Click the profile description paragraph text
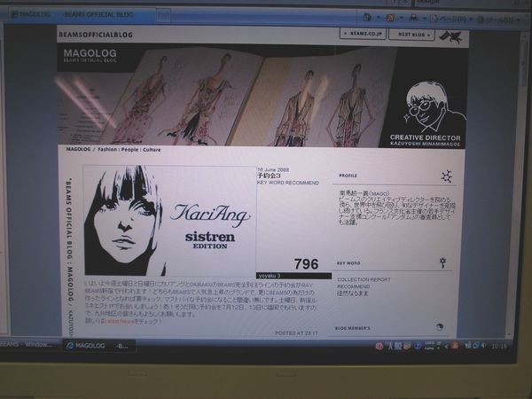The width and height of the screenshot is (532, 399). (396, 207)
